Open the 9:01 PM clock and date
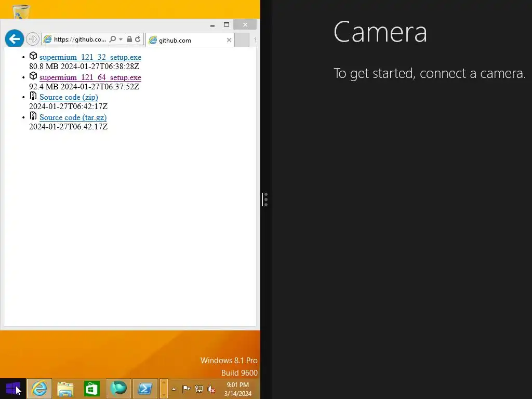The image size is (532, 399). [x=238, y=389]
